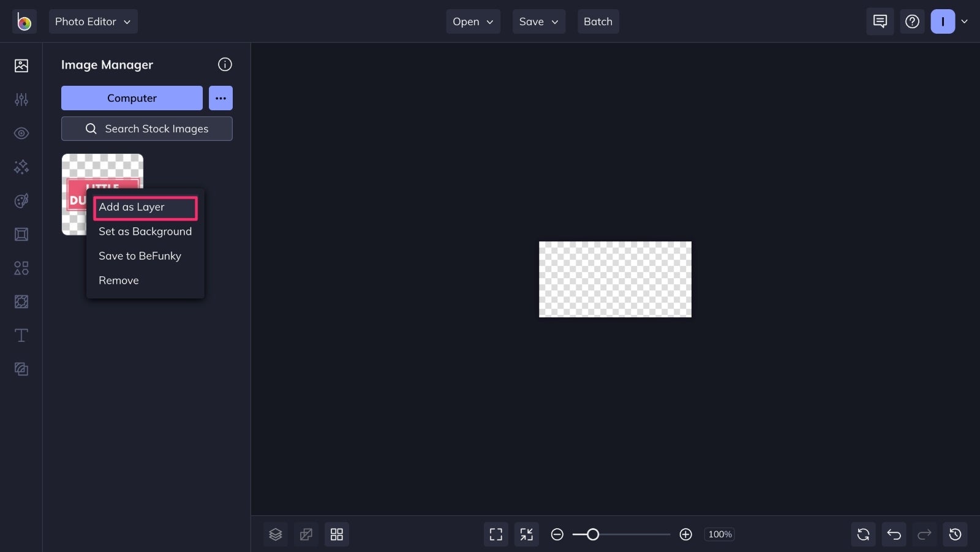
Task: Click the Batch button
Action: [x=598, y=21]
